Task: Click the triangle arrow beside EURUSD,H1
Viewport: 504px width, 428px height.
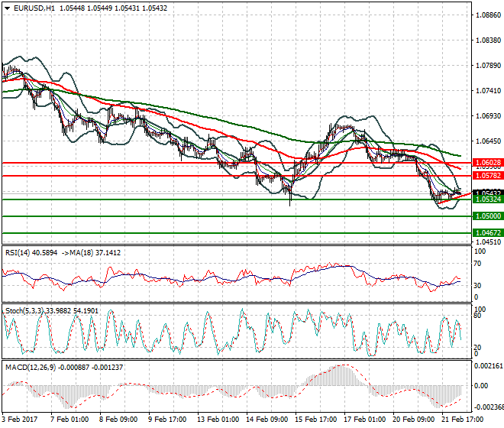Action: pos(7,8)
